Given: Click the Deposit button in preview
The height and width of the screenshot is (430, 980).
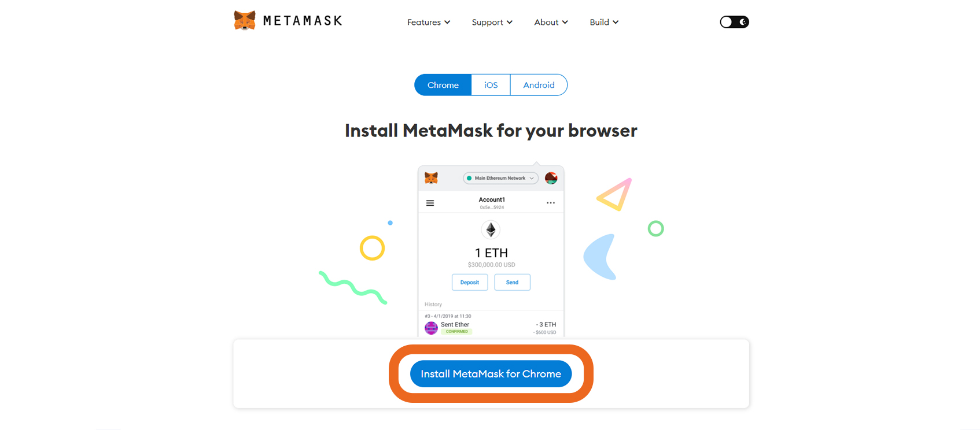Looking at the screenshot, I should tap(470, 282).
